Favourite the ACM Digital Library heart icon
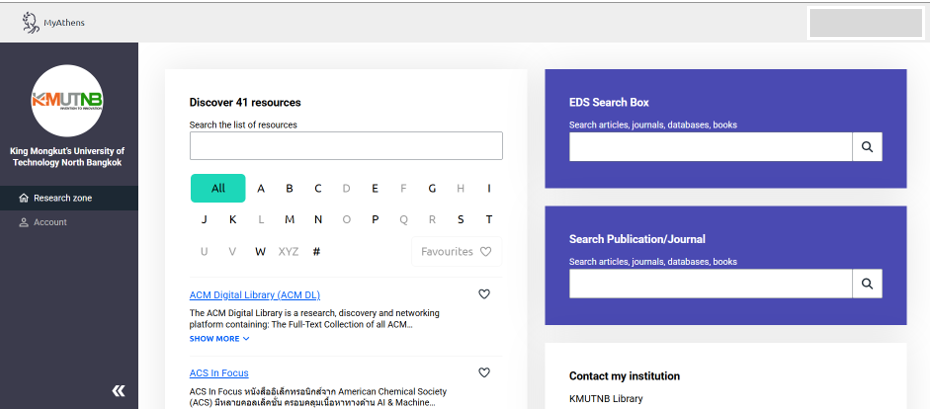 click(484, 294)
